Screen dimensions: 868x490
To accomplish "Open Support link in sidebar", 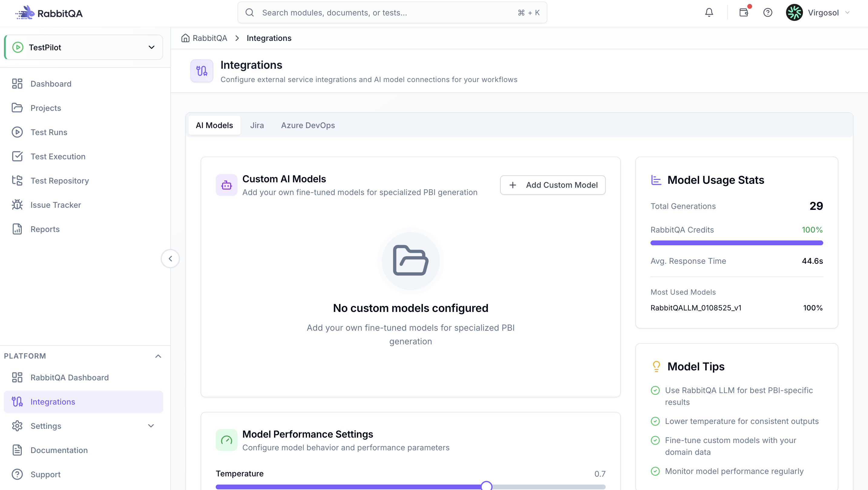I will pyautogui.click(x=84, y=475).
